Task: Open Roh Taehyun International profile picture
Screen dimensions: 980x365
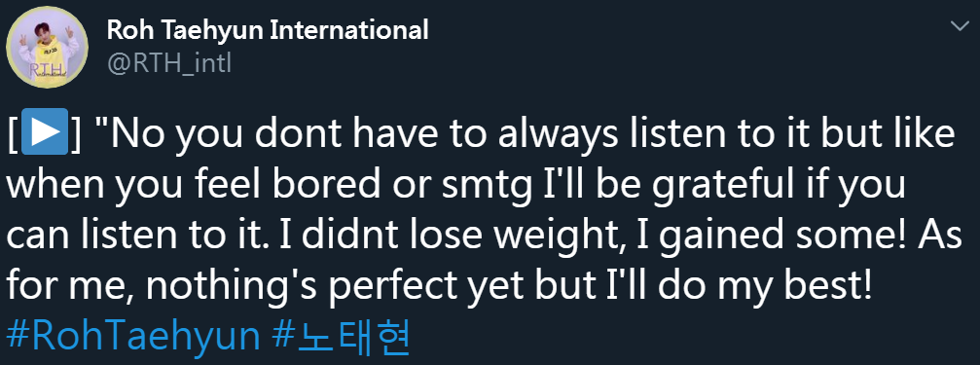Action: [47, 47]
